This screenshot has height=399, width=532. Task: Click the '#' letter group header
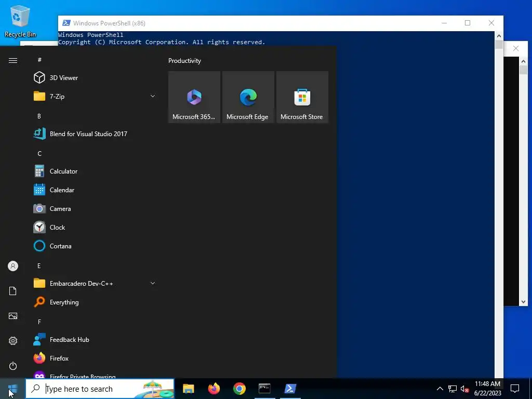(39, 60)
